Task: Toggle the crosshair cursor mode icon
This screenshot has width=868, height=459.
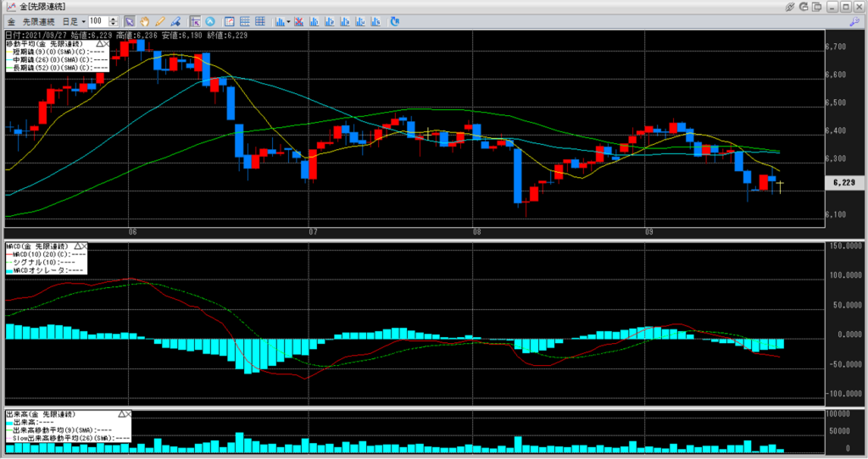Action: pyautogui.click(x=195, y=21)
